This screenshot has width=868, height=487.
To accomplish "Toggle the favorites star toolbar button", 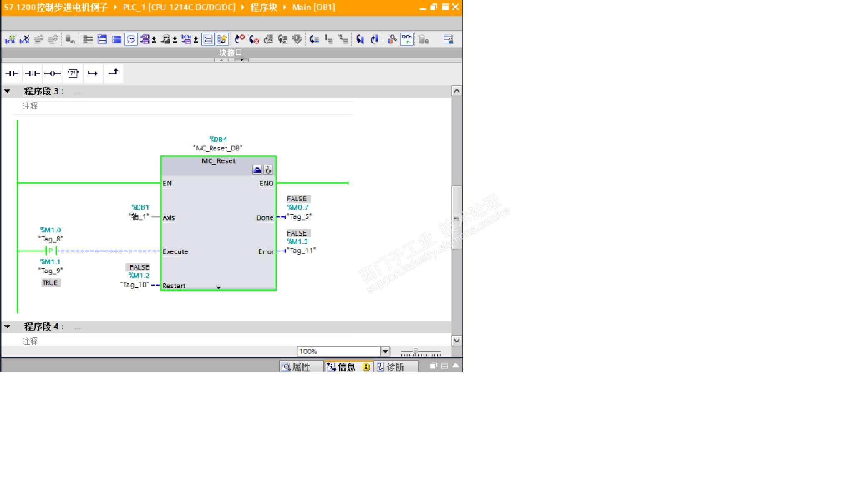I will pyautogui.click(x=222, y=40).
